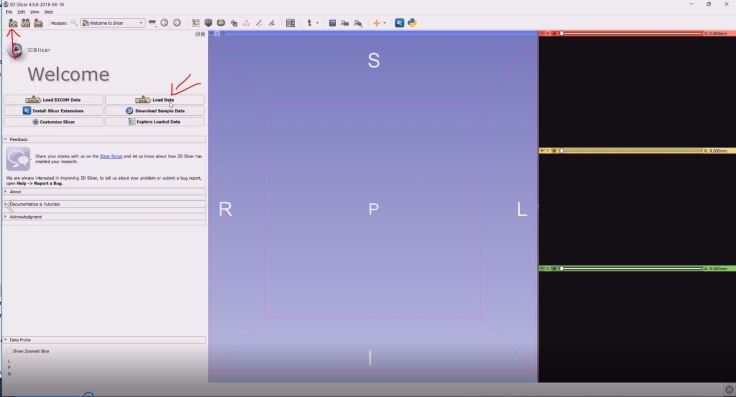Collapse the Feedback section

pos(104,139)
